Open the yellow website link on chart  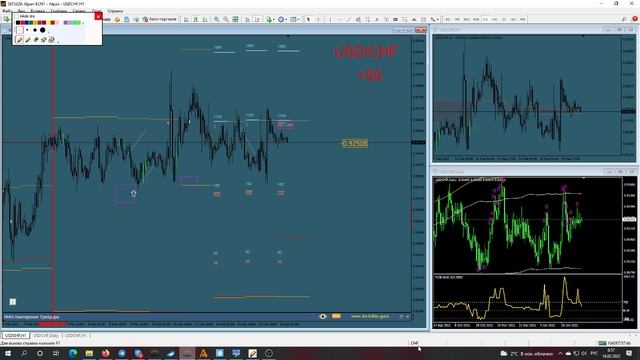pyautogui.click(x=370, y=316)
